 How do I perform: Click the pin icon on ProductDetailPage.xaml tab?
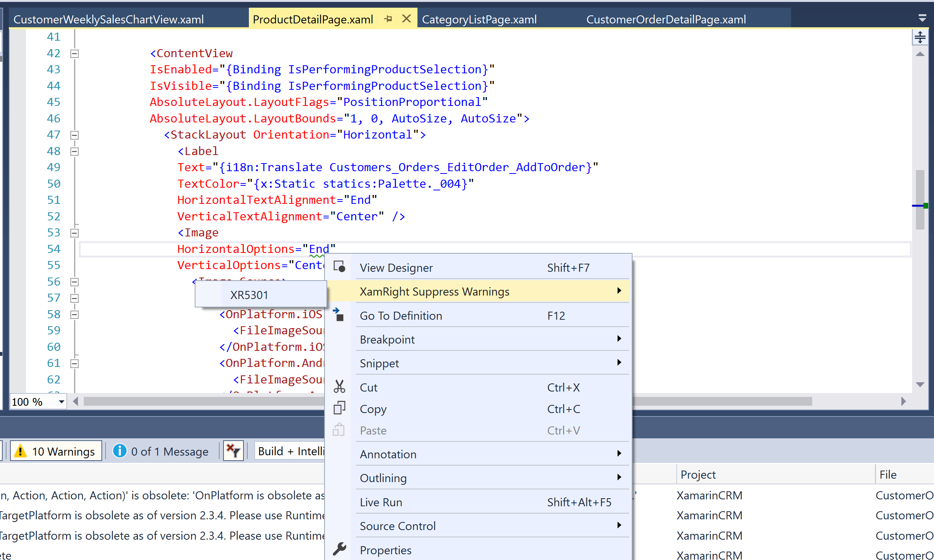tap(388, 18)
